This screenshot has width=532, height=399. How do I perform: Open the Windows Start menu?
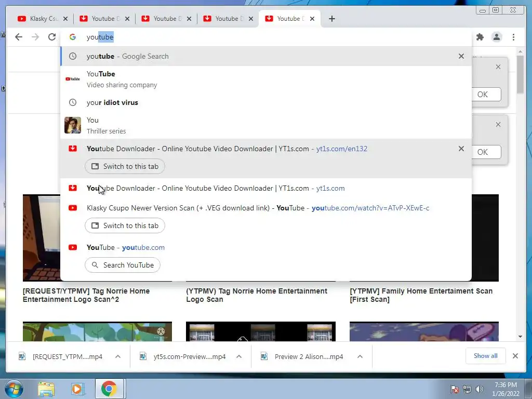coord(14,389)
